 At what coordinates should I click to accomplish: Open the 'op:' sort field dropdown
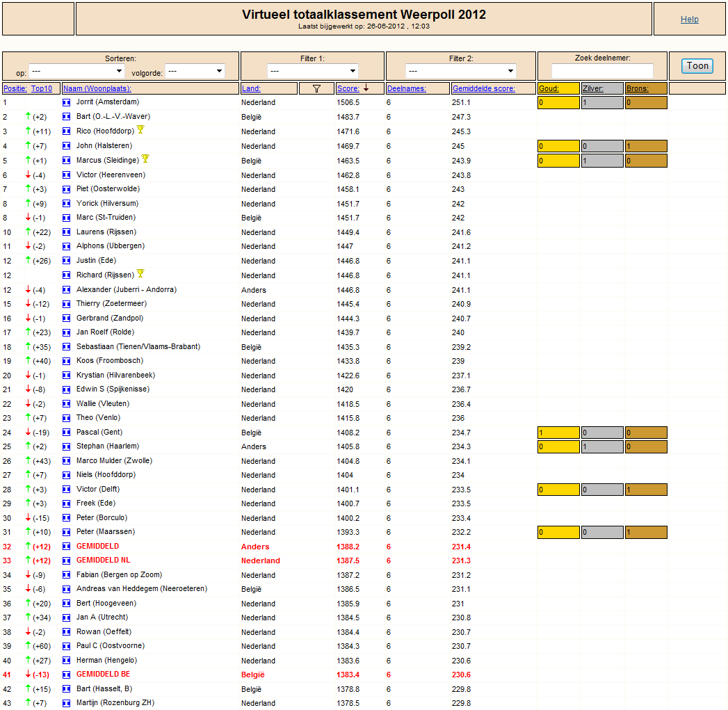(76, 71)
